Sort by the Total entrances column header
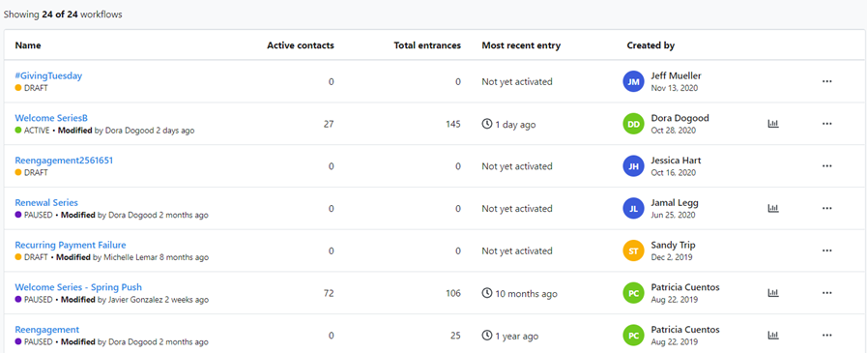Screen dimensions: 868x353 pyautogui.click(x=427, y=45)
